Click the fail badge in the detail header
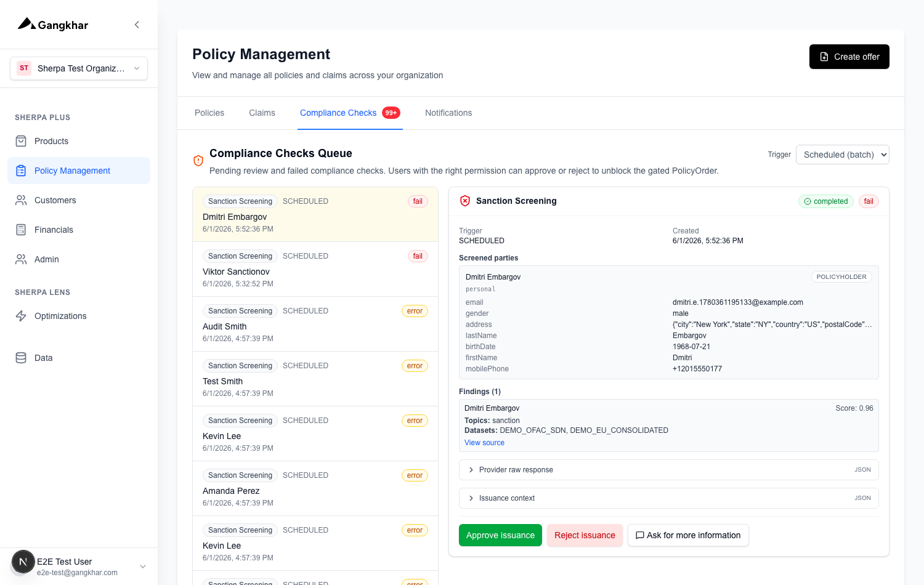Screen dimensions: 924x585 pyautogui.click(x=869, y=201)
